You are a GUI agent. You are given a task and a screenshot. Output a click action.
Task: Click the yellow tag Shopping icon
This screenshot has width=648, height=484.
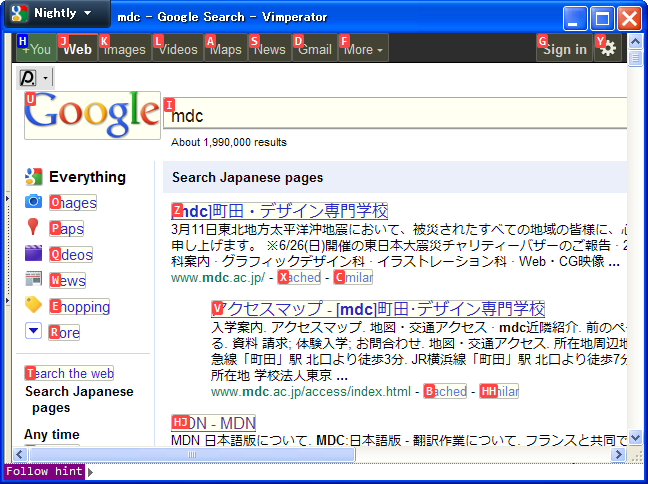point(33,305)
